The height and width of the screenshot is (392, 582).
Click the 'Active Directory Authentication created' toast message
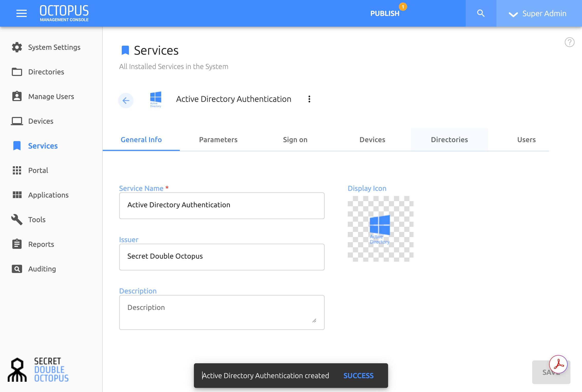(x=266, y=376)
